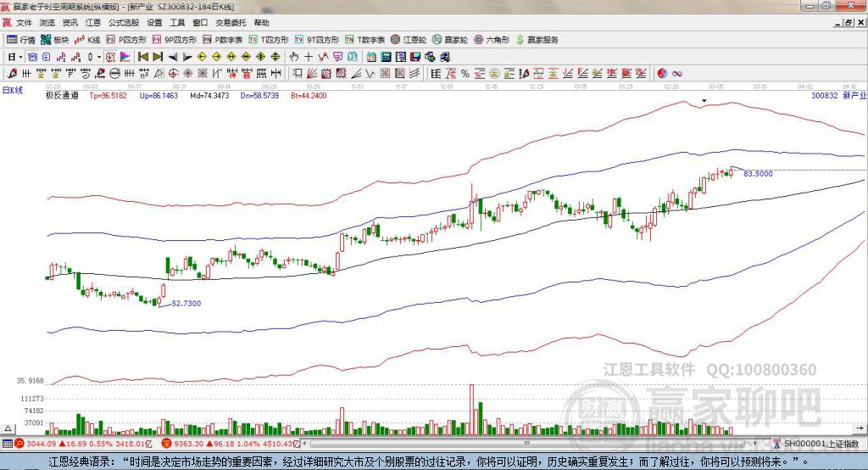Select the hand pan tool
The height and width of the screenshot is (470, 868).
click(x=294, y=57)
